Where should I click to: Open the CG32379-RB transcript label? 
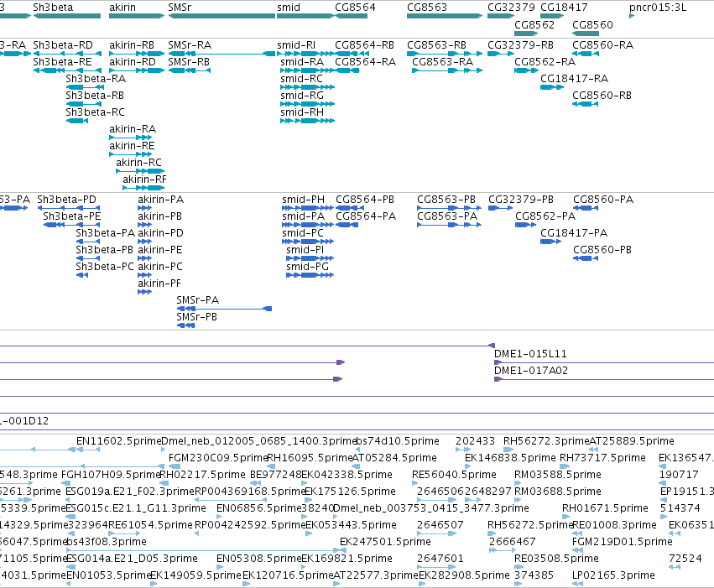click(x=520, y=45)
